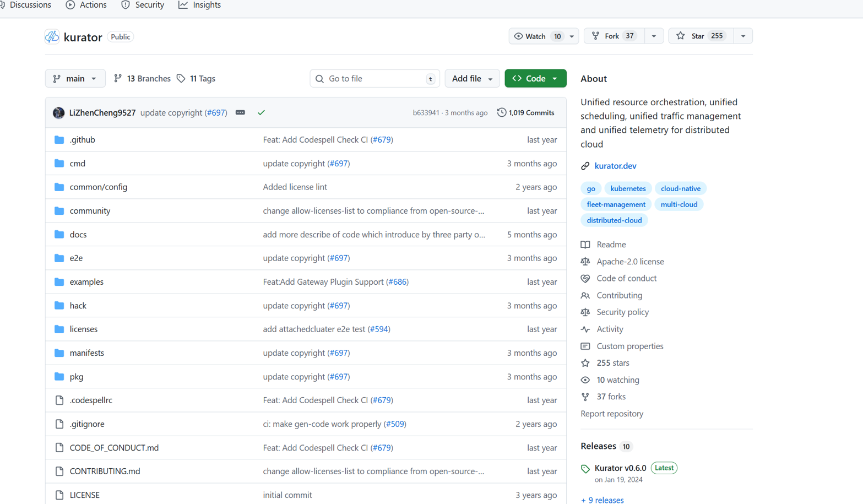Click the Custom properties note icon

[x=585, y=346]
